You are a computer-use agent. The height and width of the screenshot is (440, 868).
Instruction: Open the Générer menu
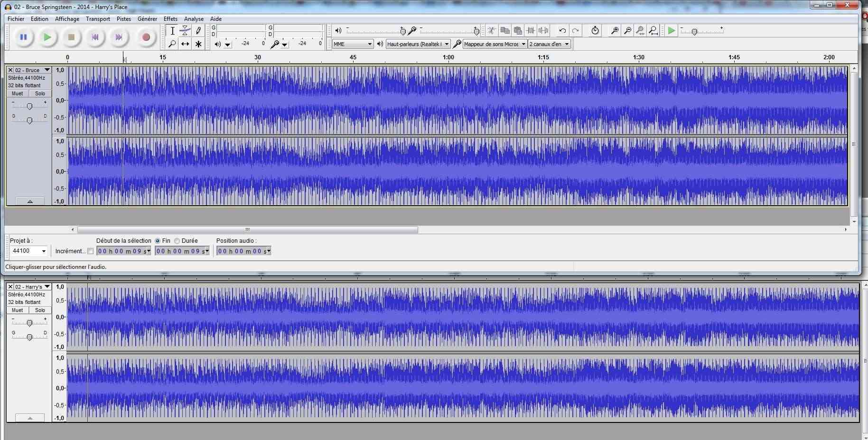coord(147,19)
